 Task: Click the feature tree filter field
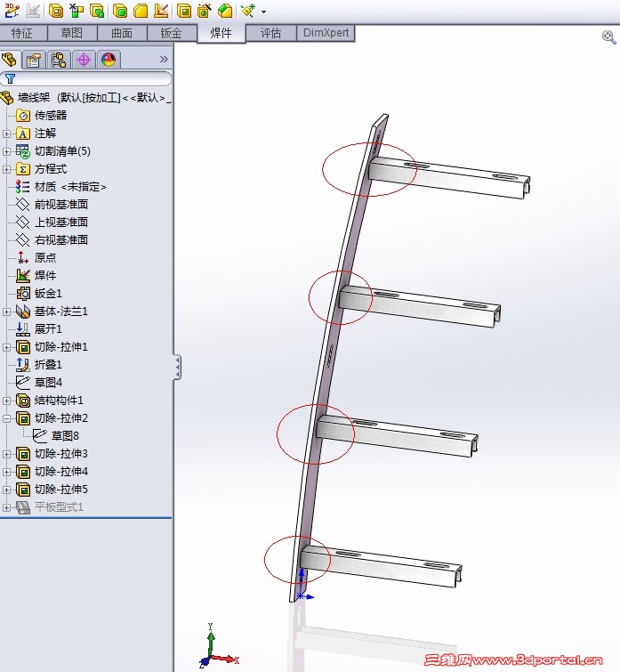pyautogui.click(x=85, y=79)
